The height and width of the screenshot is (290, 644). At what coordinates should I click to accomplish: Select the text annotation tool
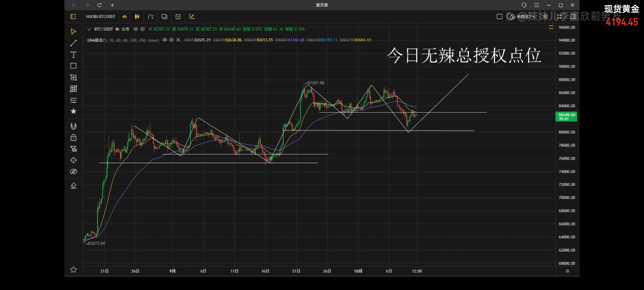coord(73,55)
